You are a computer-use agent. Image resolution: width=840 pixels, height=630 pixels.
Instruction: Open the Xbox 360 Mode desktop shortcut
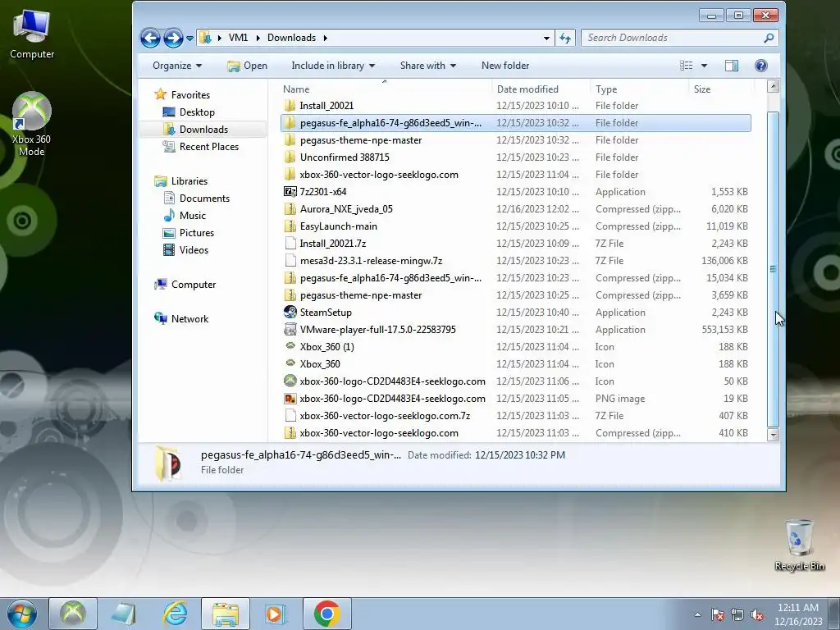pyautogui.click(x=32, y=125)
